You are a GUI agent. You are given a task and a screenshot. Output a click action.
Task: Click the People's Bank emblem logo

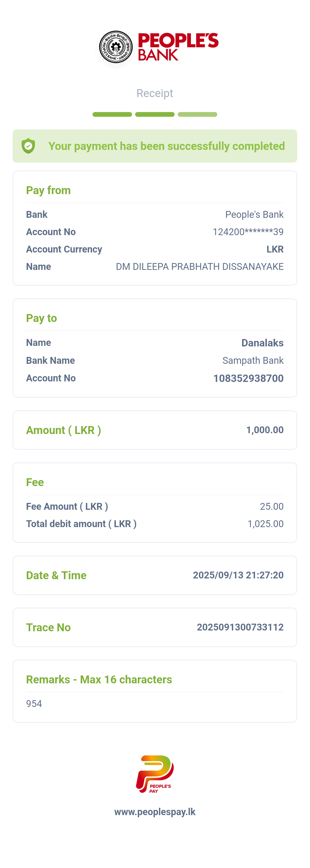[116, 47]
